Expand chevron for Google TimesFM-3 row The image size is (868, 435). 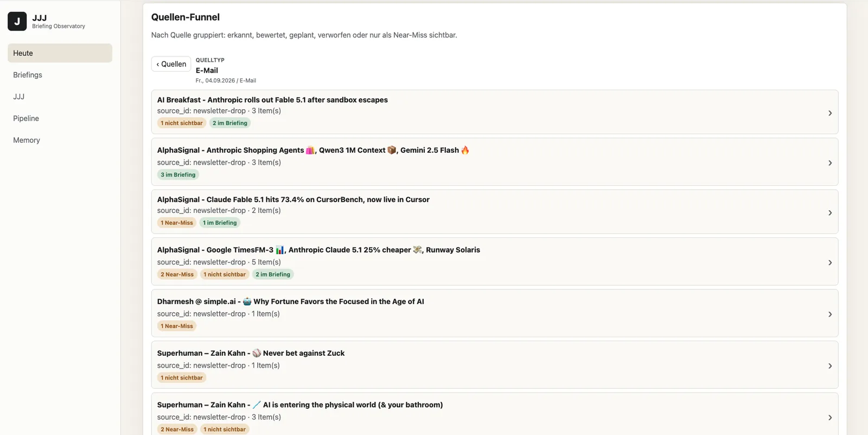click(830, 263)
